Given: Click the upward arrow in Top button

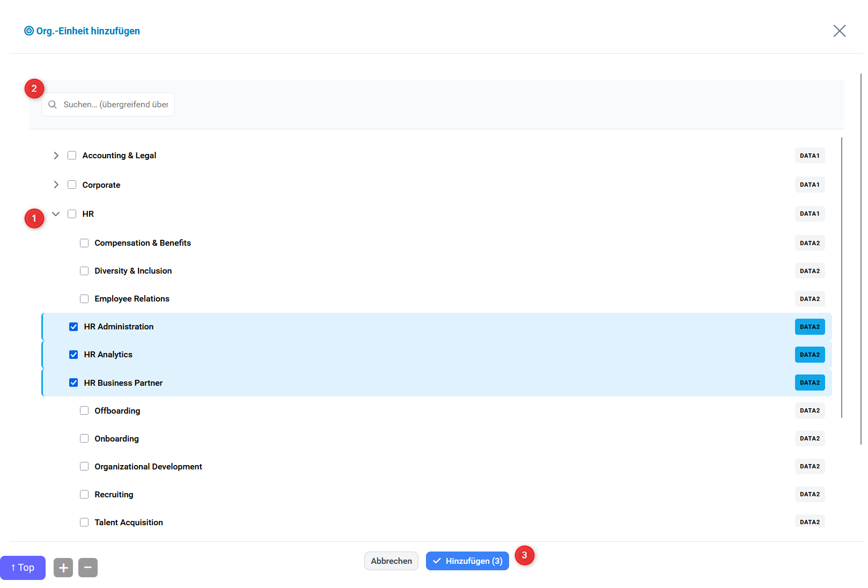Looking at the screenshot, I should (13, 568).
